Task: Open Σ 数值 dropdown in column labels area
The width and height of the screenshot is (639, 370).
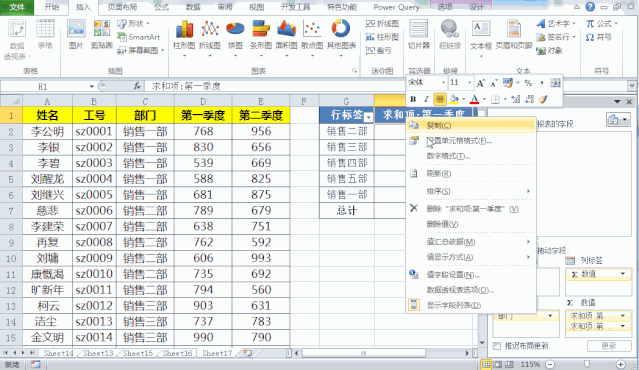Action: (623, 274)
